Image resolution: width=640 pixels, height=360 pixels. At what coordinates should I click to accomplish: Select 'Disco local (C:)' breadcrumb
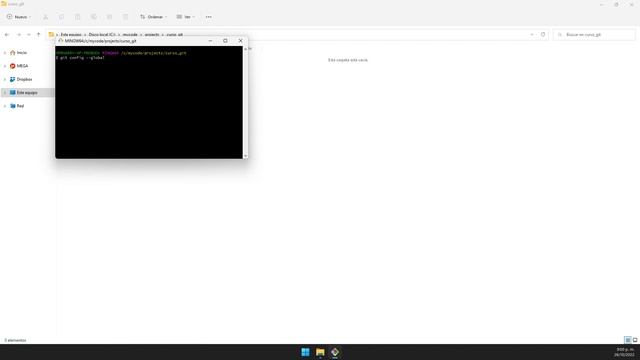point(102,35)
